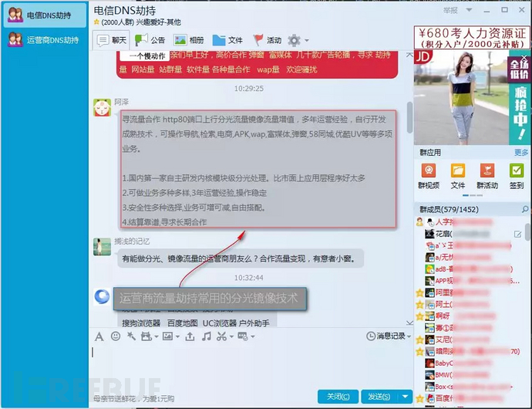Select the 电信DNS劫持 conversation in the sidebar

click(x=45, y=15)
